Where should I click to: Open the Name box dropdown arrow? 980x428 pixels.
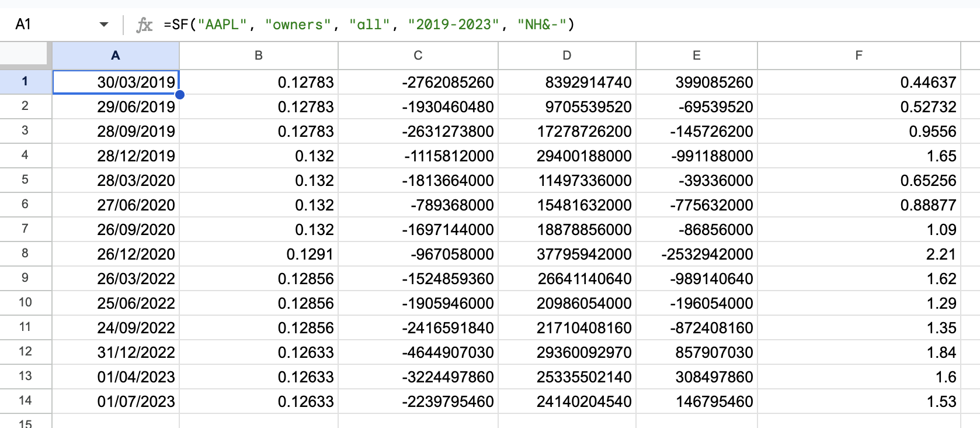pos(104,25)
